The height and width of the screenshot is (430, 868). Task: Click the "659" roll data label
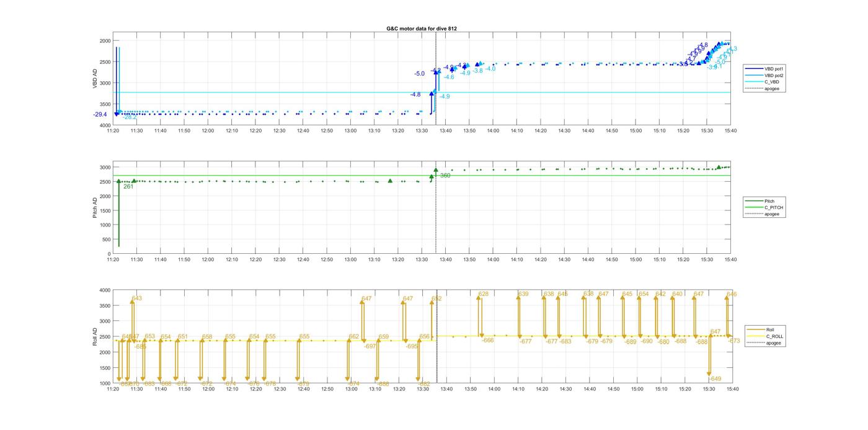[x=384, y=336]
